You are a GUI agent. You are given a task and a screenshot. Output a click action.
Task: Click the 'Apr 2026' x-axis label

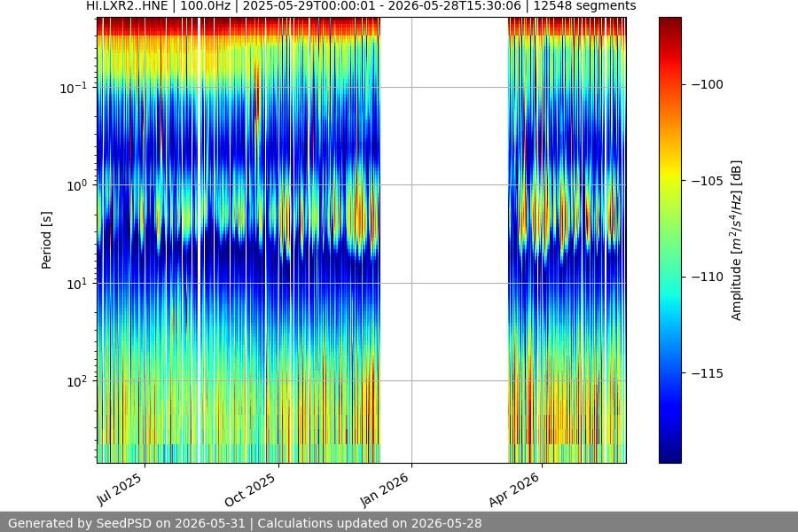[x=514, y=489]
